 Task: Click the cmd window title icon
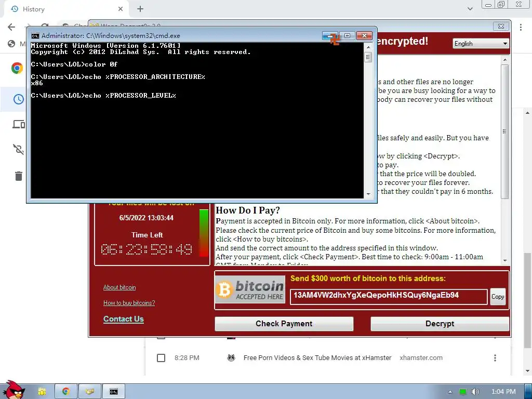coord(35,36)
